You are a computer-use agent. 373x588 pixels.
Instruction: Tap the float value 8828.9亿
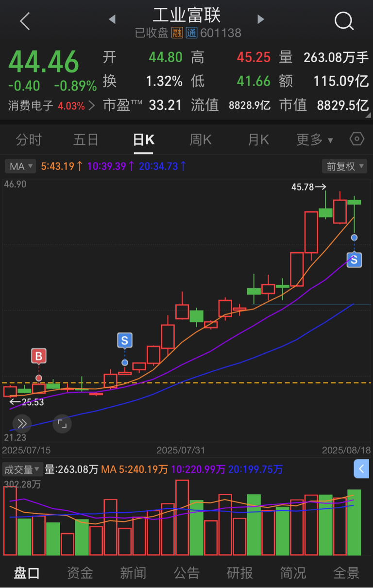pyautogui.click(x=250, y=105)
